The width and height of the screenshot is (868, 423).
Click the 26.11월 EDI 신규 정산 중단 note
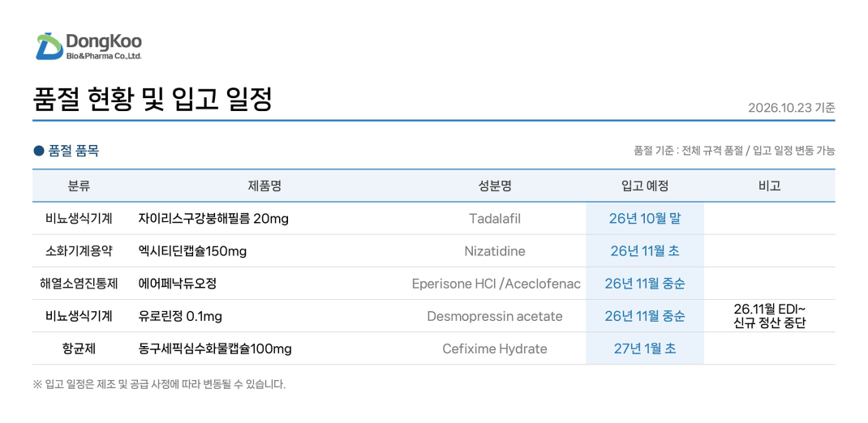[x=770, y=316]
